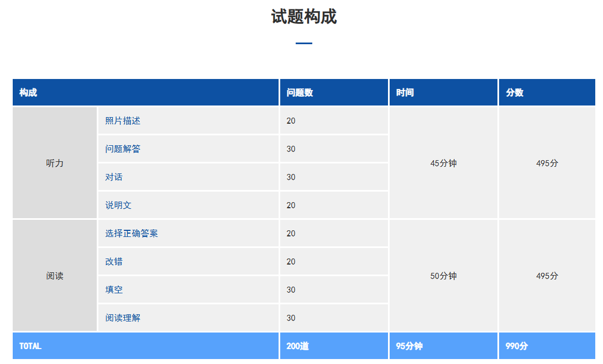Click the 选择正确答案 link

[x=132, y=233]
